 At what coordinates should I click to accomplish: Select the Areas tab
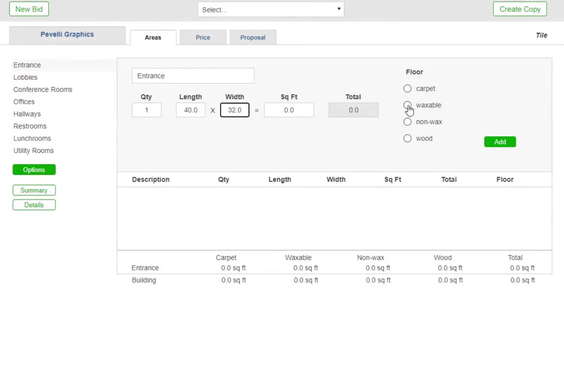coord(153,37)
